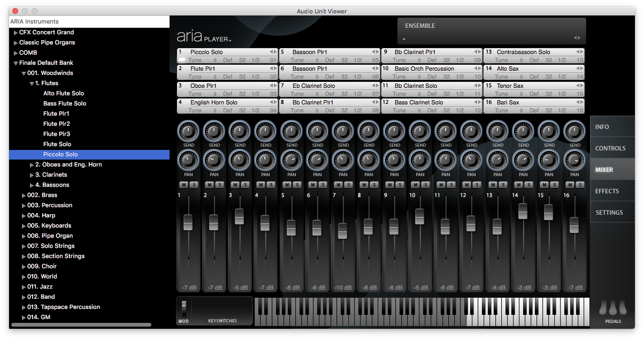644x340 pixels.
Task: Click the 010. World folder label
Action: pyautogui.click(x=42, y=276)
